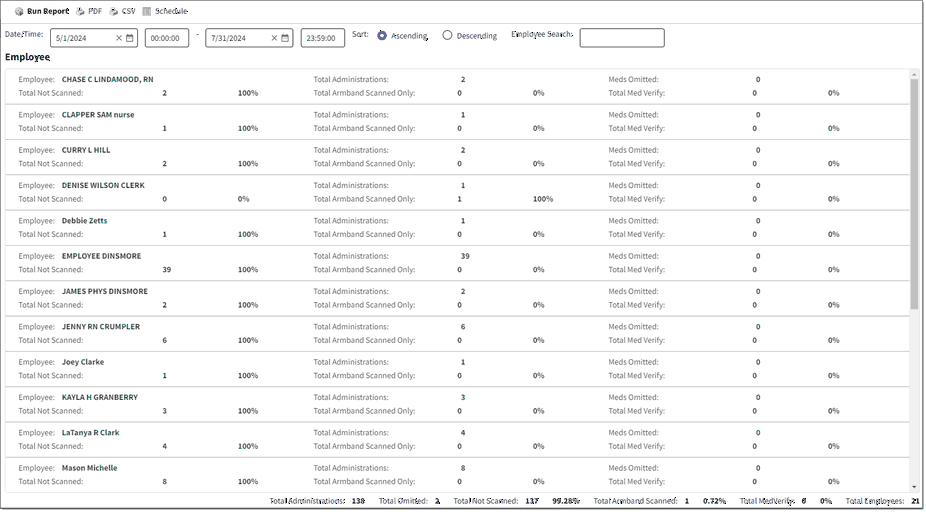Click the vertical scrollbar thumb of employee list
926x512 pixels.
coord(914,194)
